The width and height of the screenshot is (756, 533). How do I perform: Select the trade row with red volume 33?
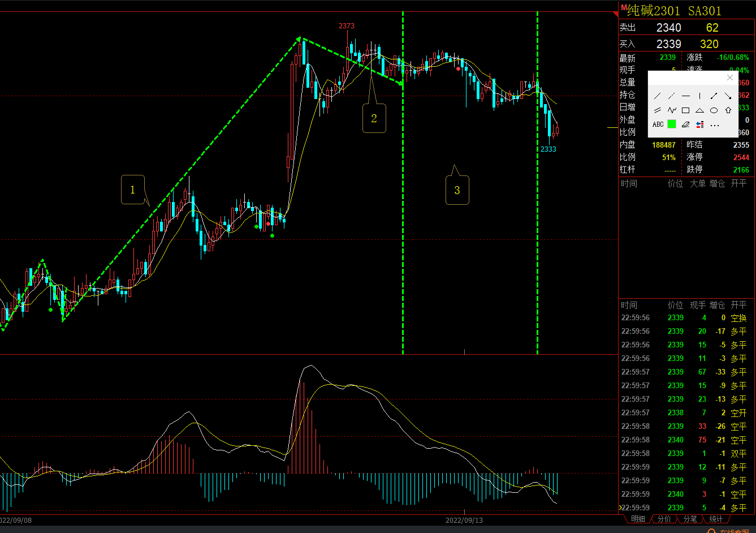point(686,426)
